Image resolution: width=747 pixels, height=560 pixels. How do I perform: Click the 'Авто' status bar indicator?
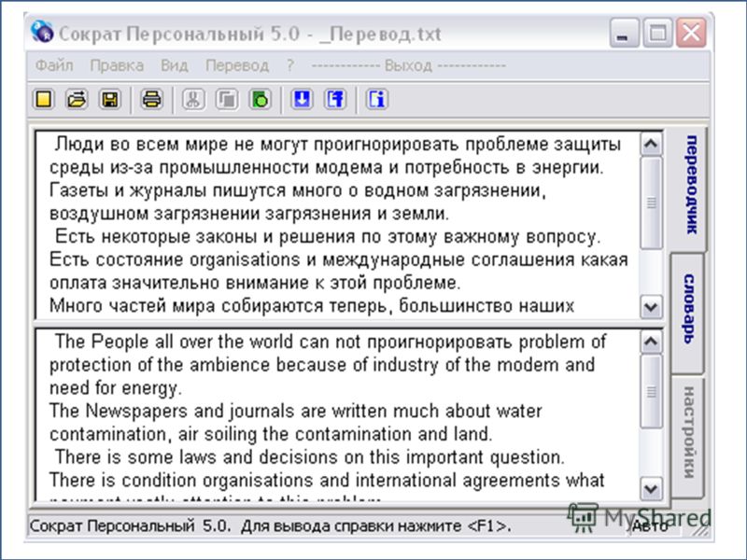[650, 526]
